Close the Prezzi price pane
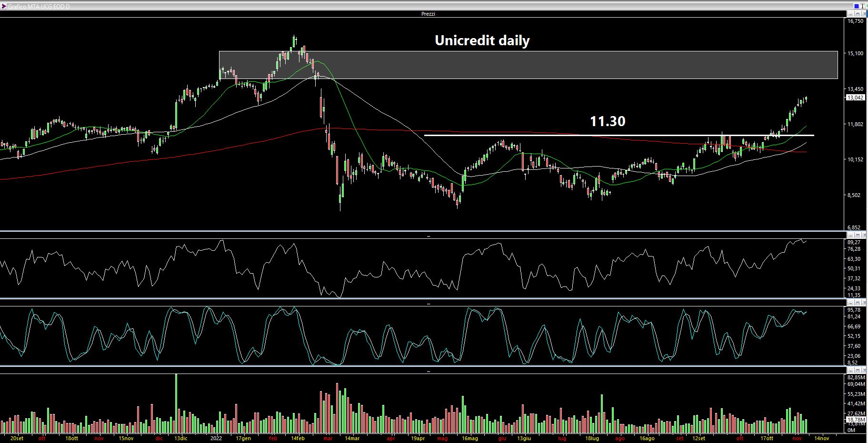Viewport: 868px width, 443px height. pos(864,14)
